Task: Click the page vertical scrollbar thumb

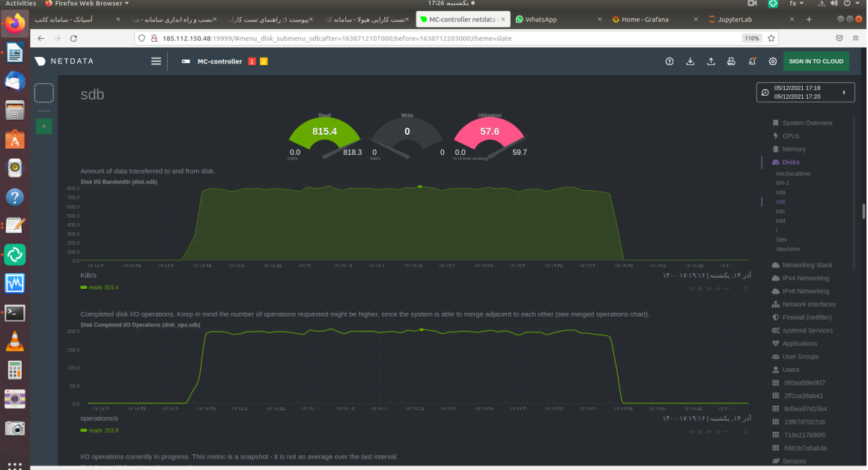Action: 864,211
